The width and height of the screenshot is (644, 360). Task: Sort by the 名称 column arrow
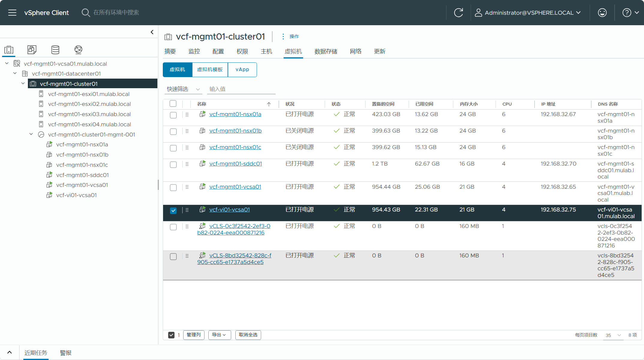[269, 104]
